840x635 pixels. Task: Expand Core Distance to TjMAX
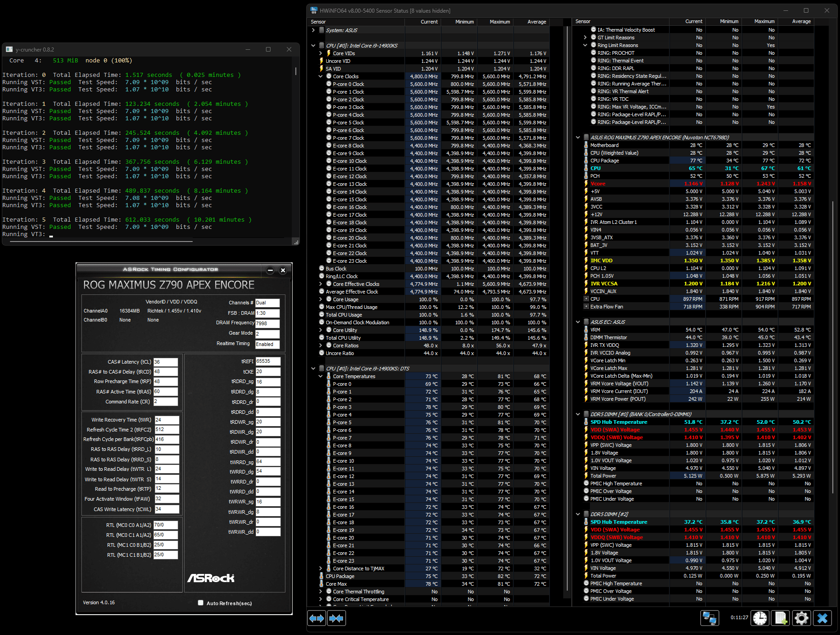pyautogui.click(x=321, y=569)
